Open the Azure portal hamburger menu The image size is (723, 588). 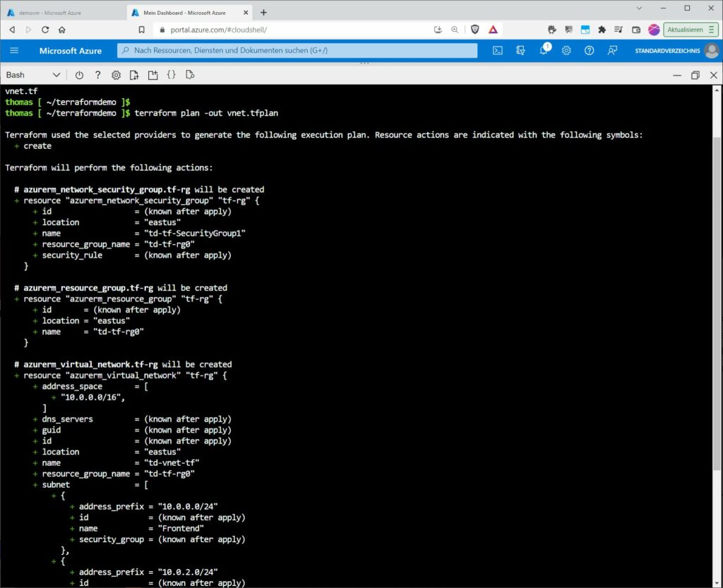14,51
